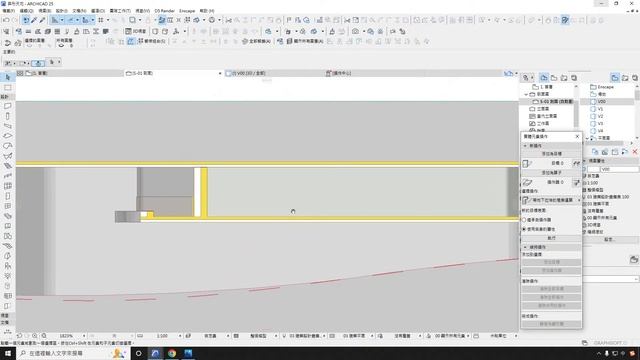Click the operator element pick-up icon

pos(576,182)
